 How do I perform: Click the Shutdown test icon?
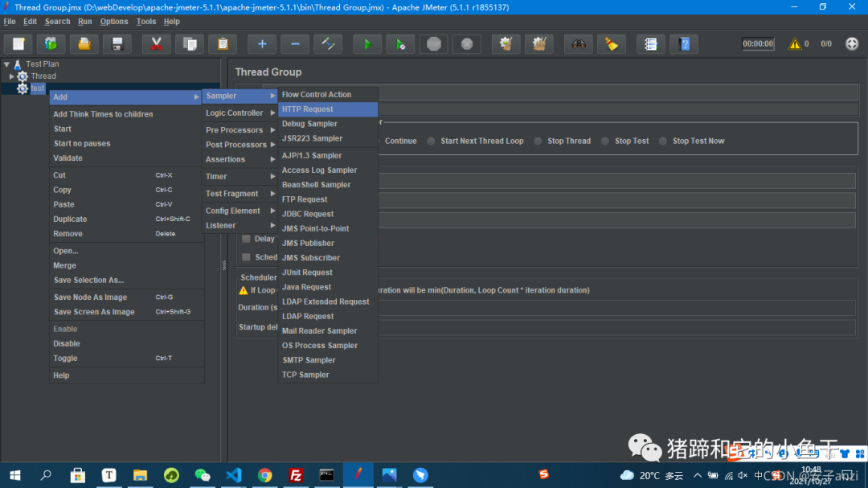click(x=467, y=43)
